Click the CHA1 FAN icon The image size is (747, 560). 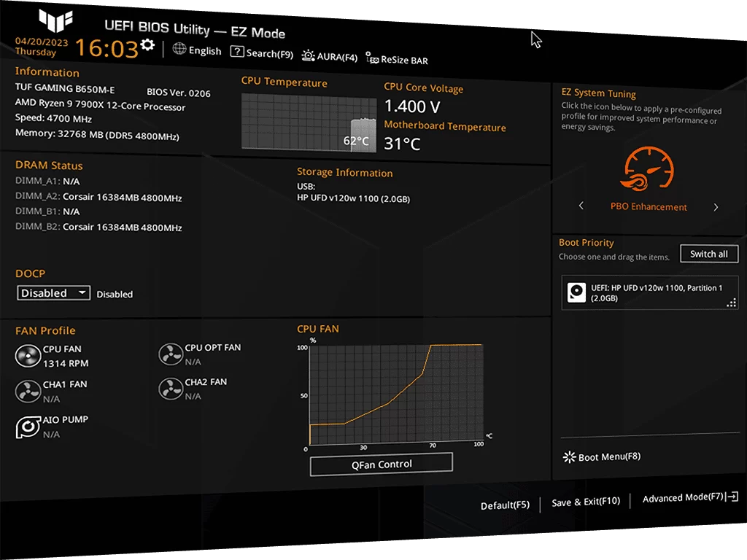[x=28, y=391]
